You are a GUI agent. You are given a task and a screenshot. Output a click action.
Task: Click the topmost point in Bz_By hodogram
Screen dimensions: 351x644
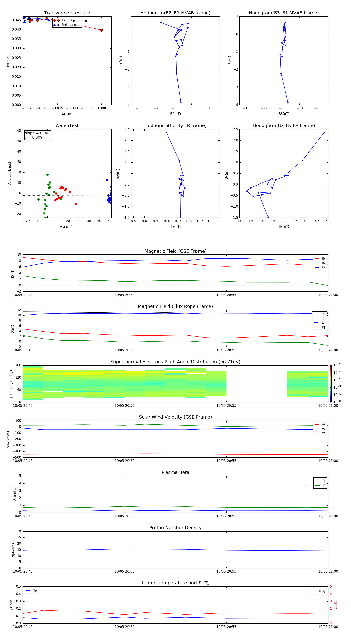click(x=167, y=133)
